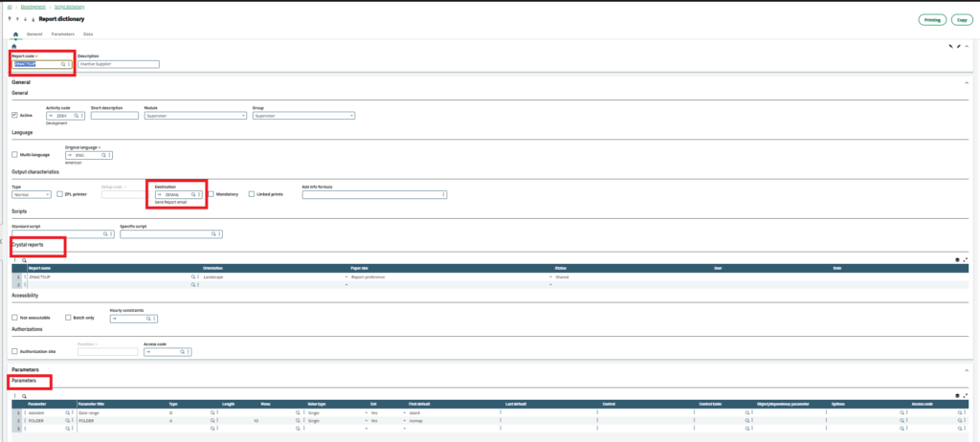Viewport: 980px width, 442px height.
Task: Open the Group dropdown
Action: click(x=303, y=116)
